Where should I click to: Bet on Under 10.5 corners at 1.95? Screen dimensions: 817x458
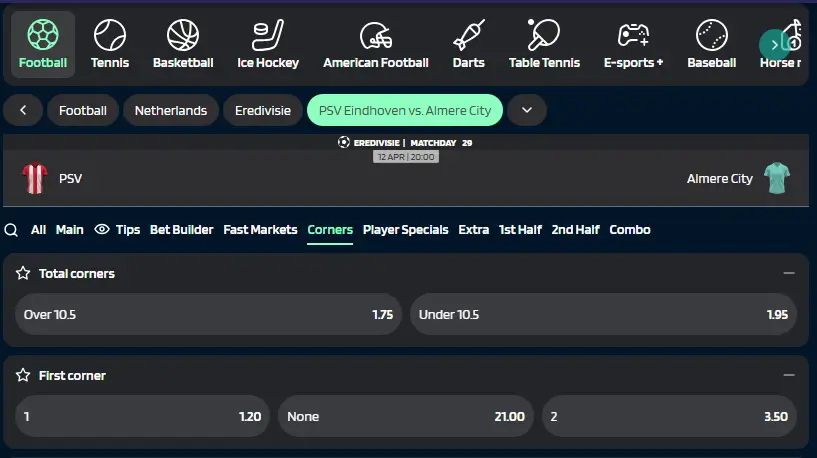(603, 314)
